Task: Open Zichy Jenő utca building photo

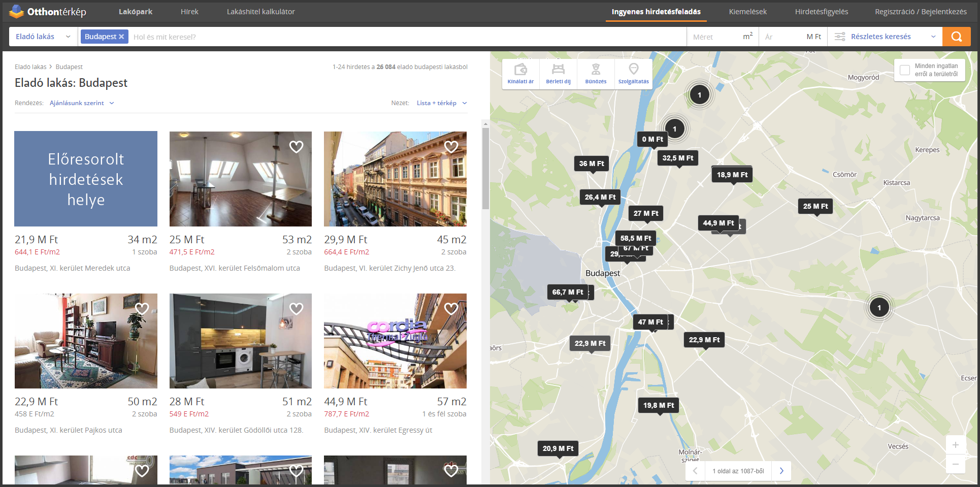Action: point(395,179)
